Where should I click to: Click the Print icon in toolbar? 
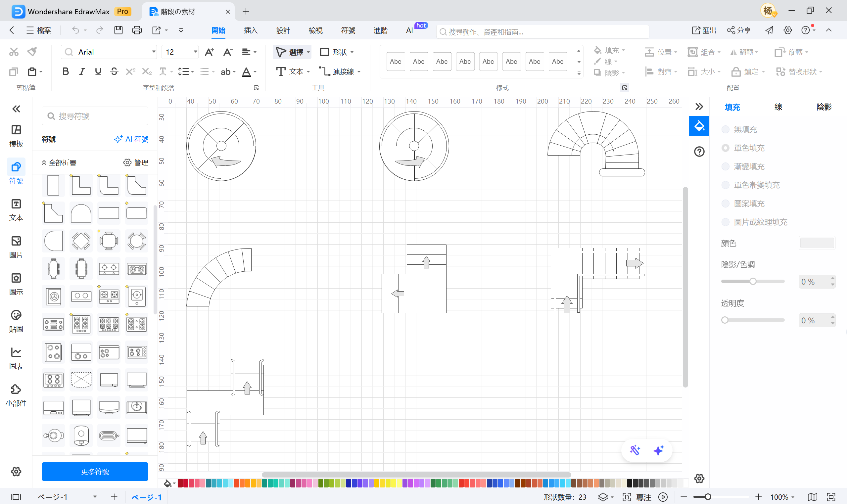[137, 30]
